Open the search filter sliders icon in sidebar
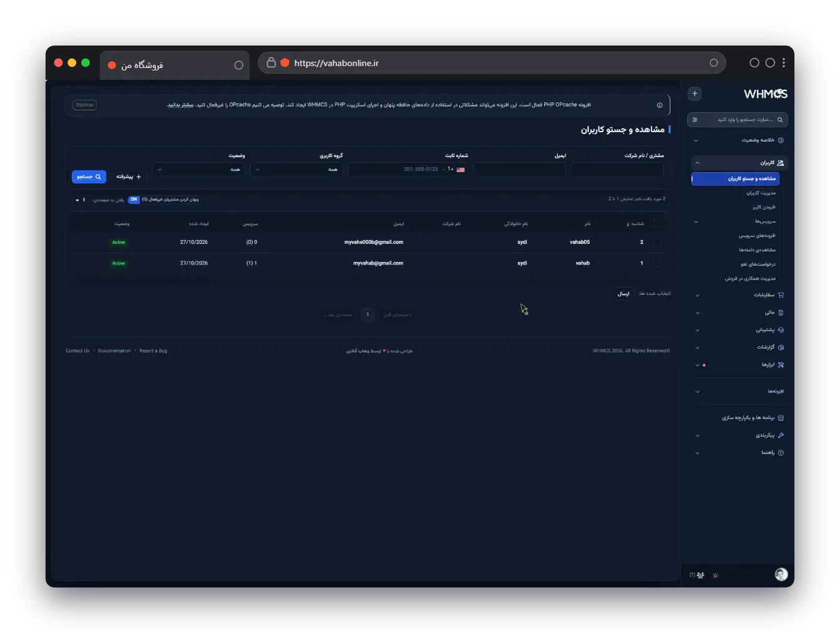This screenshot has height=633, width=840. [695, 120]
